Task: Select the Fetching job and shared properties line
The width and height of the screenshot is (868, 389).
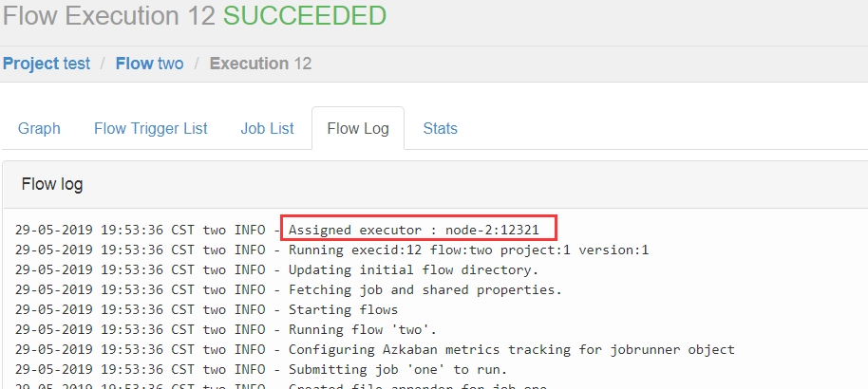Action: tap(289, 290)
